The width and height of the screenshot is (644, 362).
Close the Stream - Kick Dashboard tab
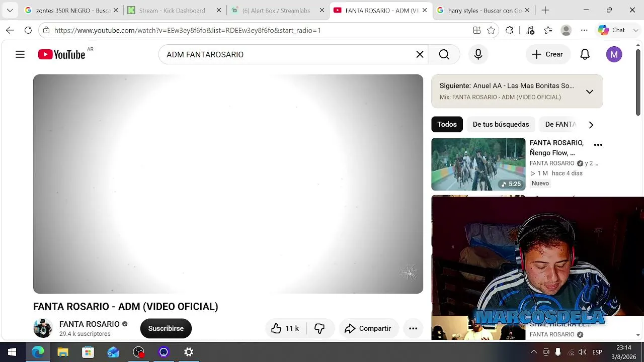[219, 10]
